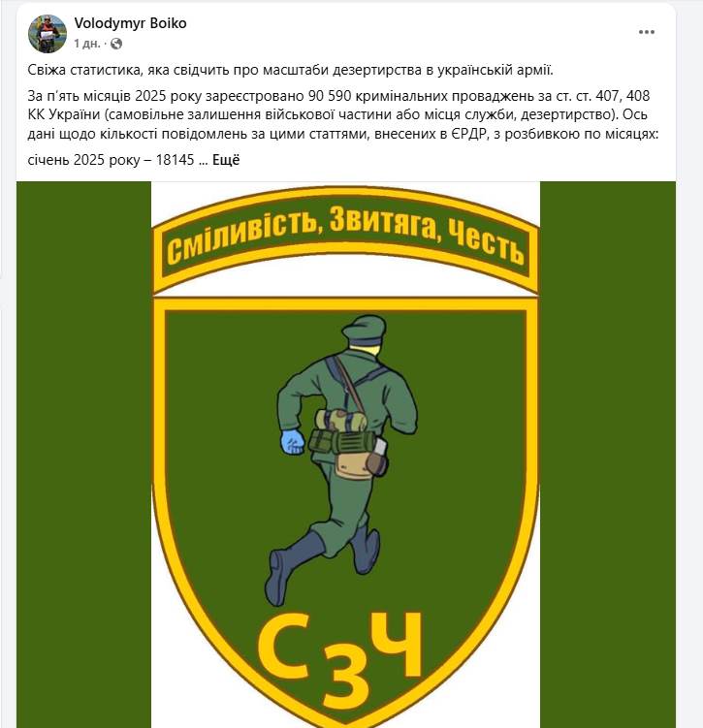Click the first sentence starting 'Свіжа статистика'
The width and height of the screenshot is (703, 728).
pos(291,70)
